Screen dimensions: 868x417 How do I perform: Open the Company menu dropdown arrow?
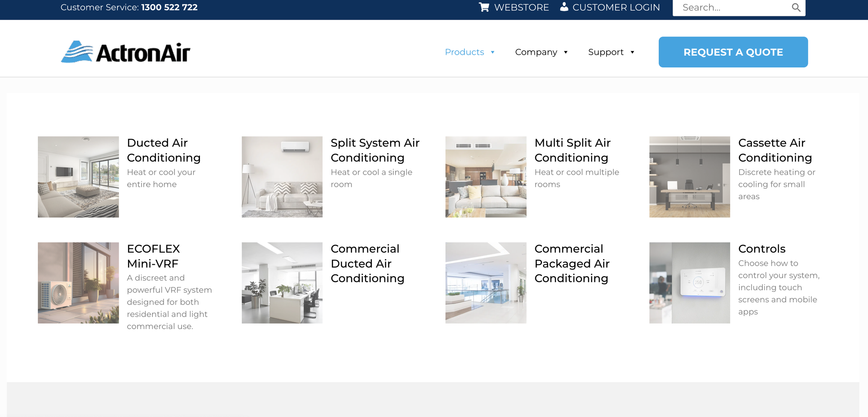566,52
